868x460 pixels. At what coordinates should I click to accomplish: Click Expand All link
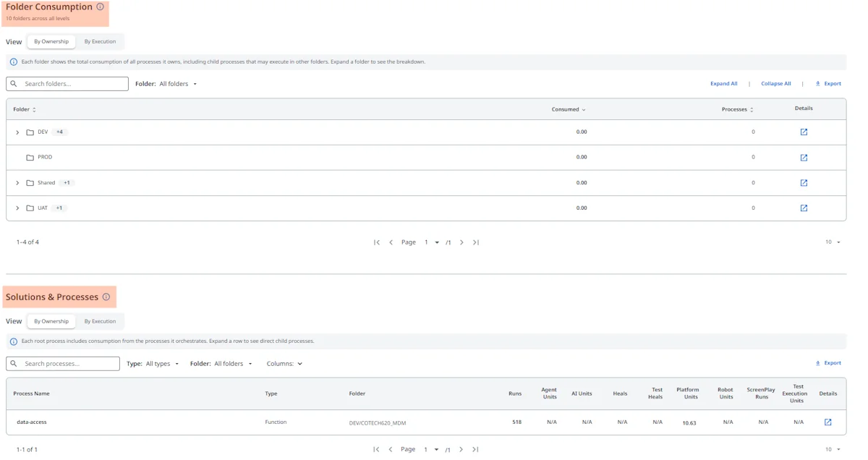[x=723, y=84]
